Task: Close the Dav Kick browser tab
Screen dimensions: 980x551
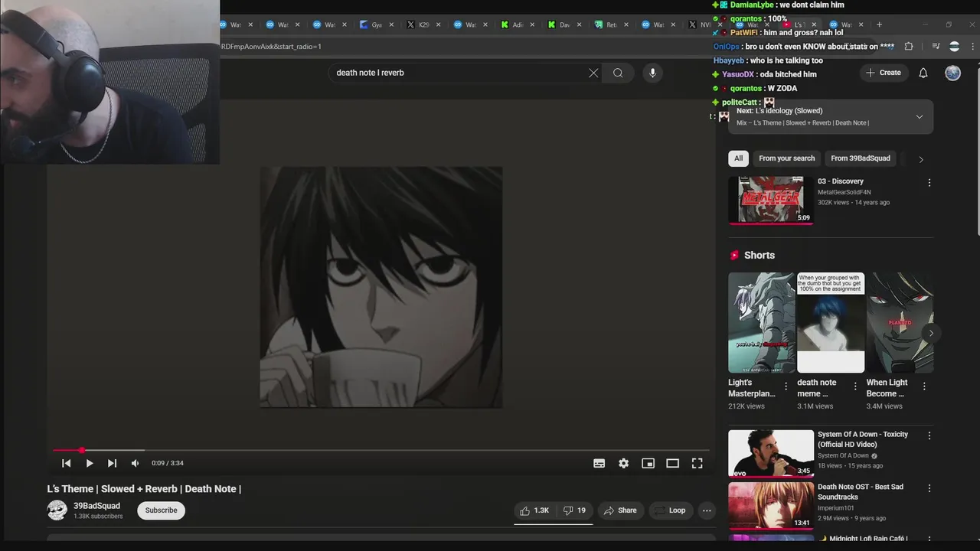Action: 580,24
